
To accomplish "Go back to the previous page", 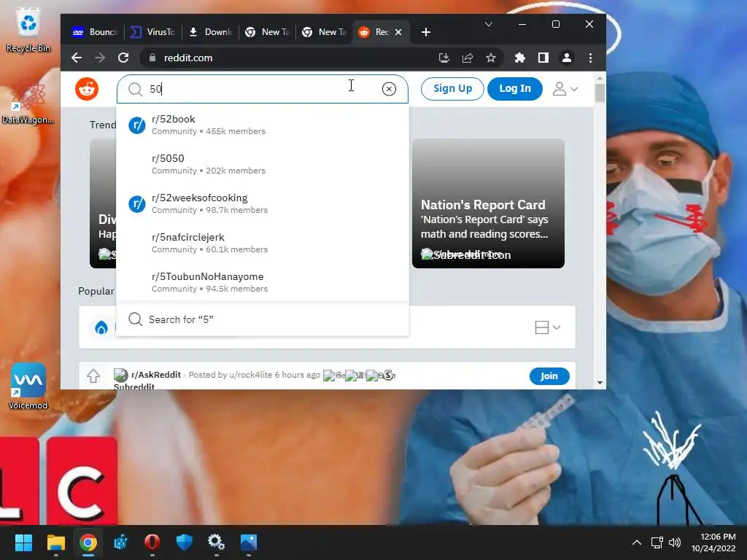I will click(76, 58).
